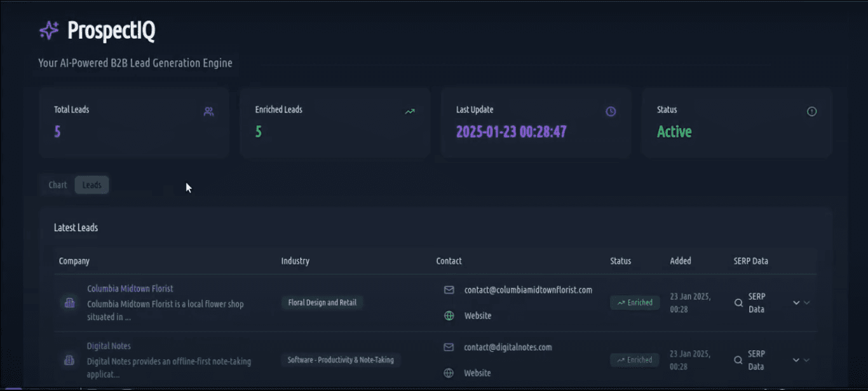868x391 pixels.
Task: Click globe icon next to Columbia Florist Website
Action: (x=449, y=315)
